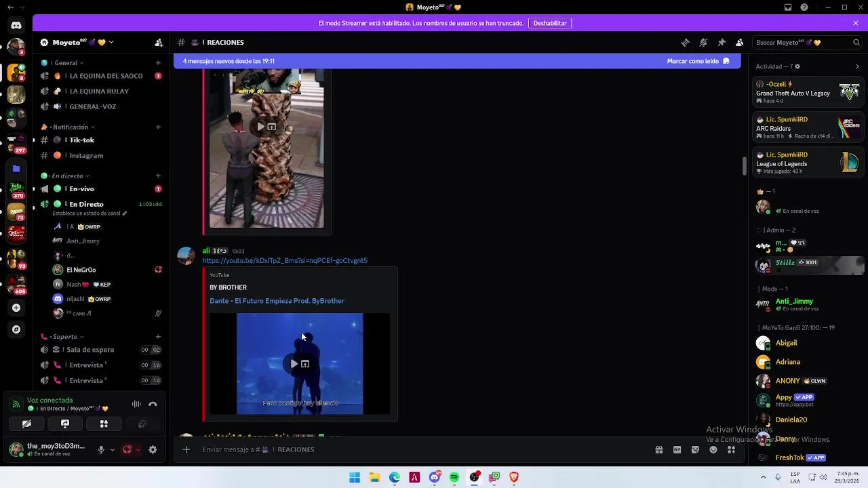Toggle camera on in voice panel

coord(26,424)
